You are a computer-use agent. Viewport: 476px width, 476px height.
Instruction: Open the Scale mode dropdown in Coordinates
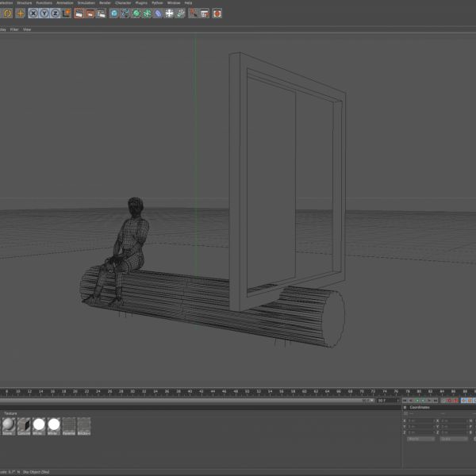click(453, 439)
